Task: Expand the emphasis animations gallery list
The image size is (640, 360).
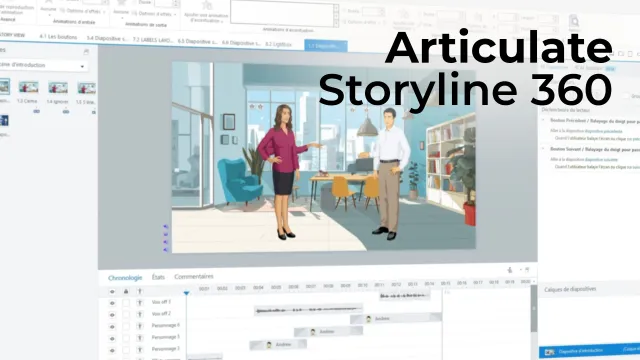Action: pos(336,24)
